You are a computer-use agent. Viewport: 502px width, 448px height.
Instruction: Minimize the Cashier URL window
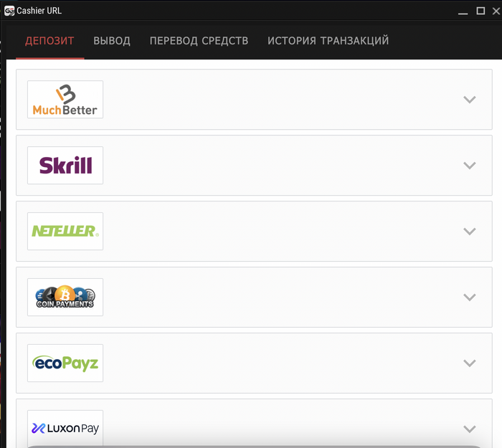coord(463,12)
